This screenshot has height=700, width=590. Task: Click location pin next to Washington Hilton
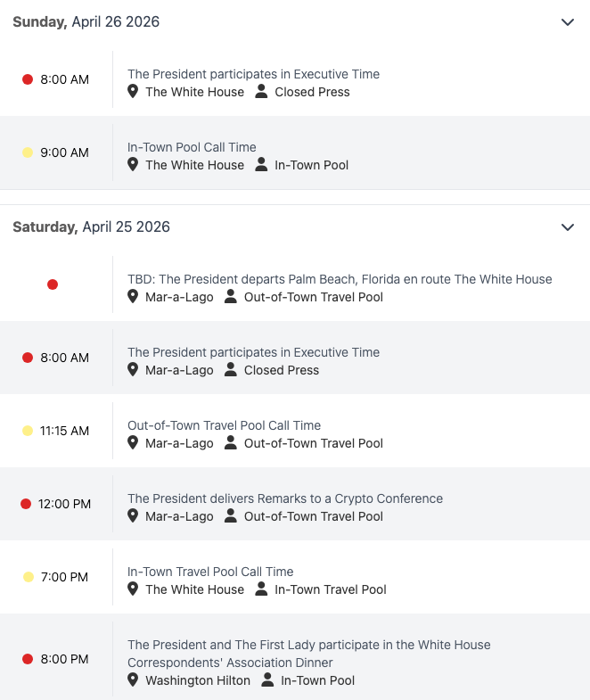[134, 680]
